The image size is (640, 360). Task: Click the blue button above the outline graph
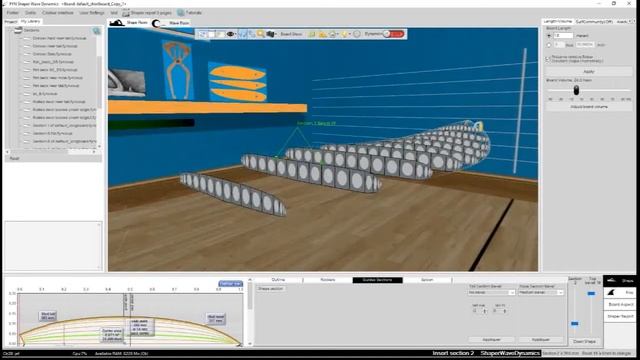pyautogui.click(x=231, y=283)
